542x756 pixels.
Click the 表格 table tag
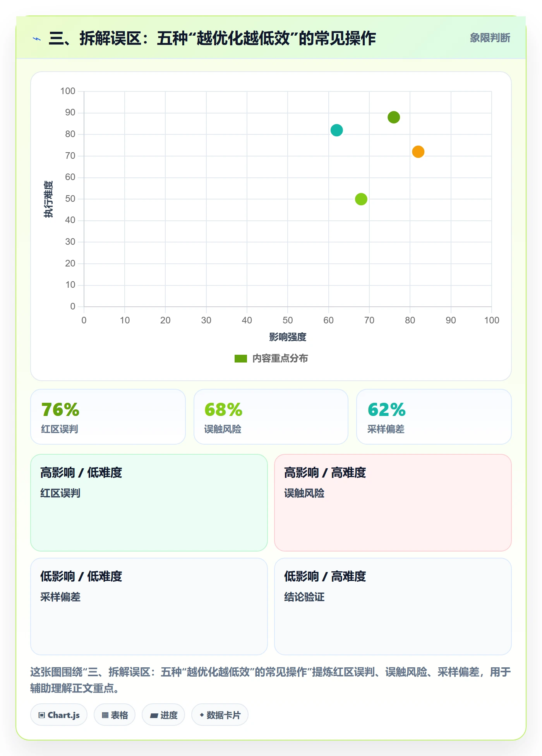[115, 715]
